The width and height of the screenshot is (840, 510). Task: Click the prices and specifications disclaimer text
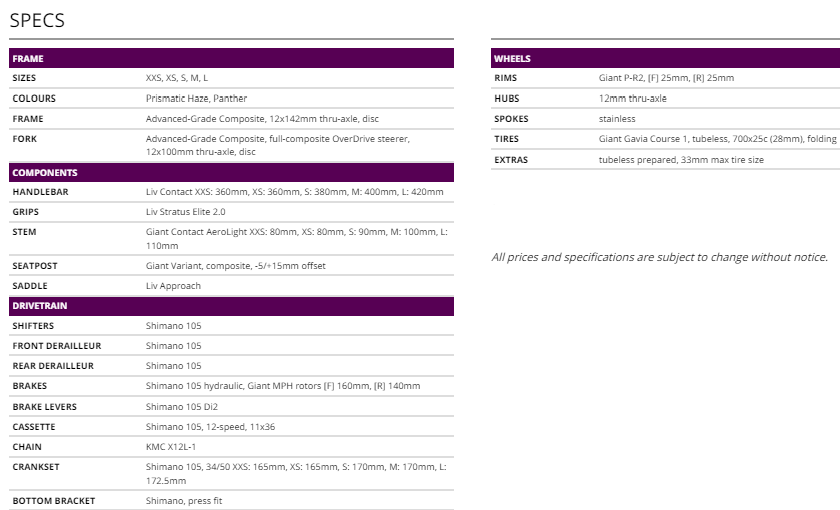659,257
